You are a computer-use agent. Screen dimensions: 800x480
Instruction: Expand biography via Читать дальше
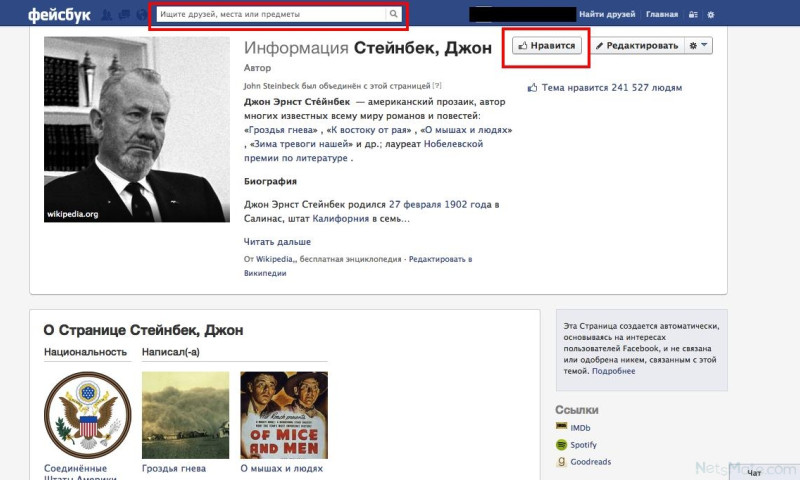[277, 242]
